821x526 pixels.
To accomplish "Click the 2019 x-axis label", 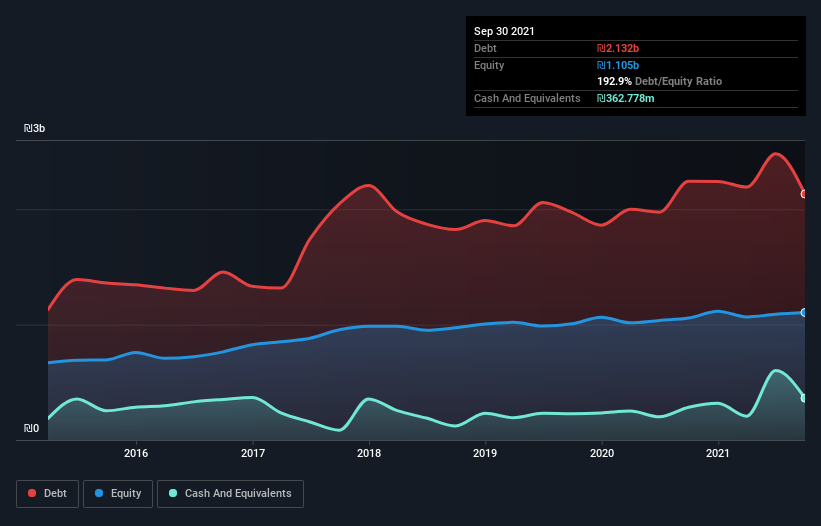I will (x=485, y=453).
